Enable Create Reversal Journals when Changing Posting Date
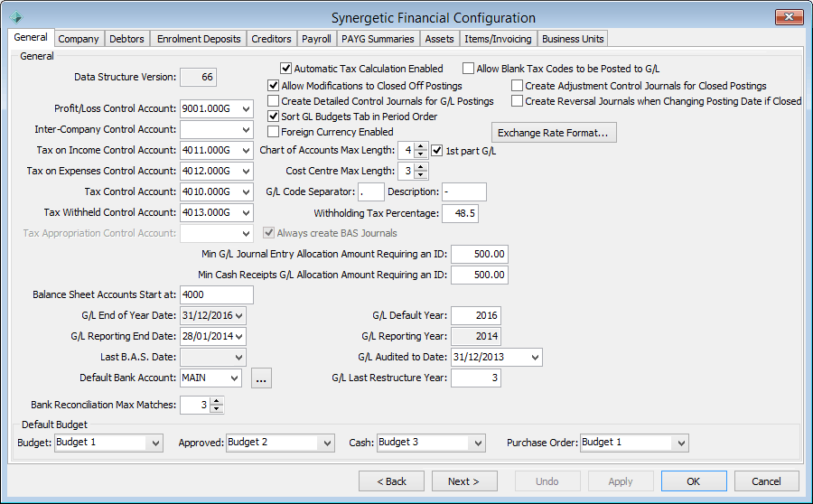813x504 pixels. [x=517, y=101]
